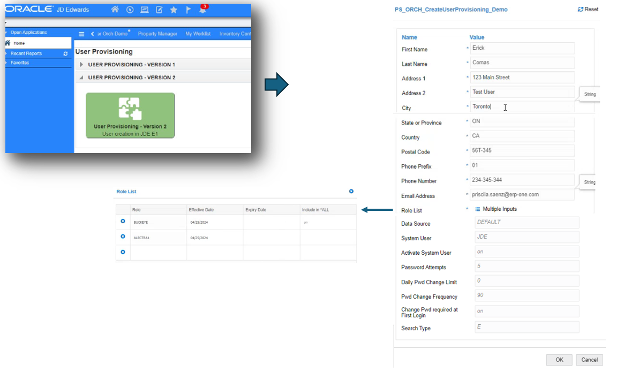Click the Last Name input field

point(522,62)
